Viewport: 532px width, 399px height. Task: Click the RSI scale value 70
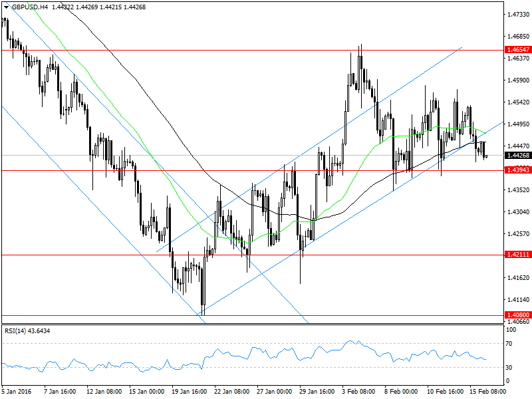pyautogui.click(x=509, y=344)
